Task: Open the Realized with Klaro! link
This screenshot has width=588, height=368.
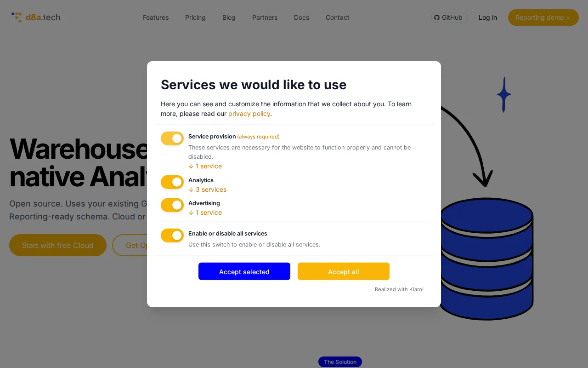Action: (399, 289)
